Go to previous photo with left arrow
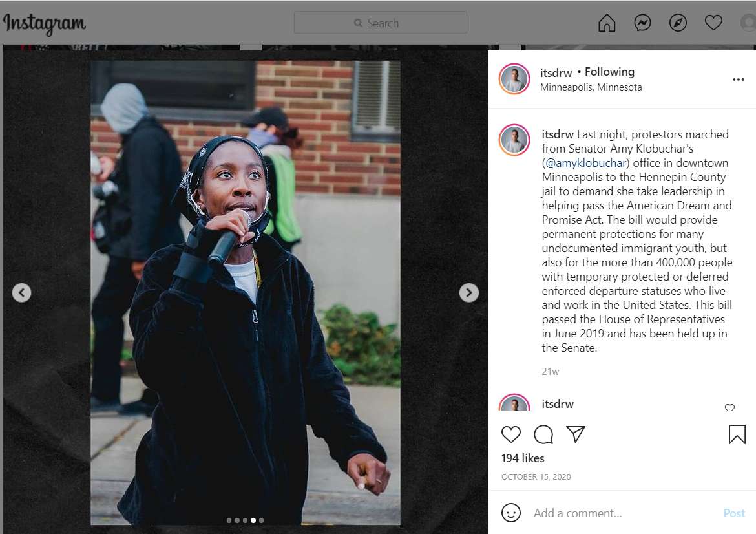756x534 pixels. pos(22,292)
